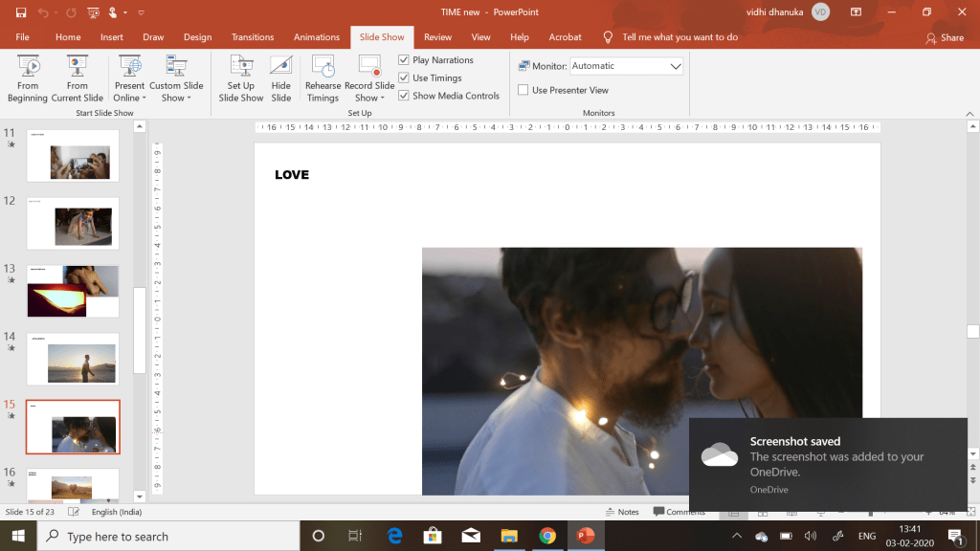Start slideshow From Beginning
Screen dimensions: 980x551
28,77
